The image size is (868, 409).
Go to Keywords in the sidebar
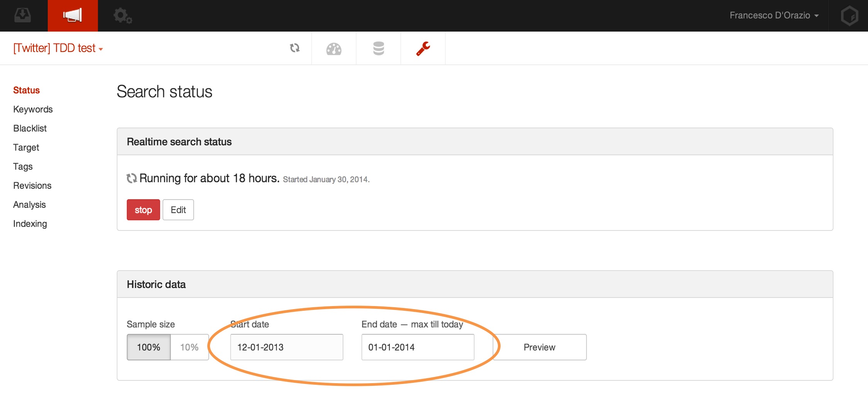pyautogui.click(x=33, y=109)
